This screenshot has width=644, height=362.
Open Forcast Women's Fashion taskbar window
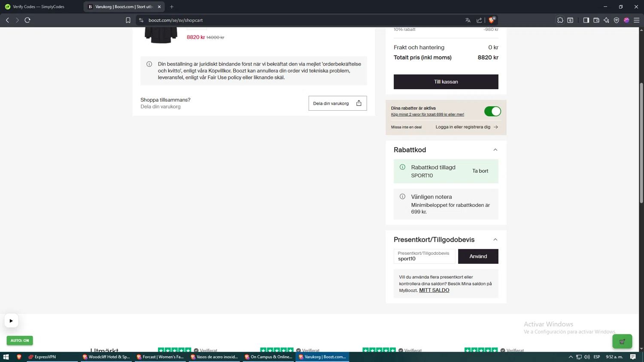tap(160, 357)
